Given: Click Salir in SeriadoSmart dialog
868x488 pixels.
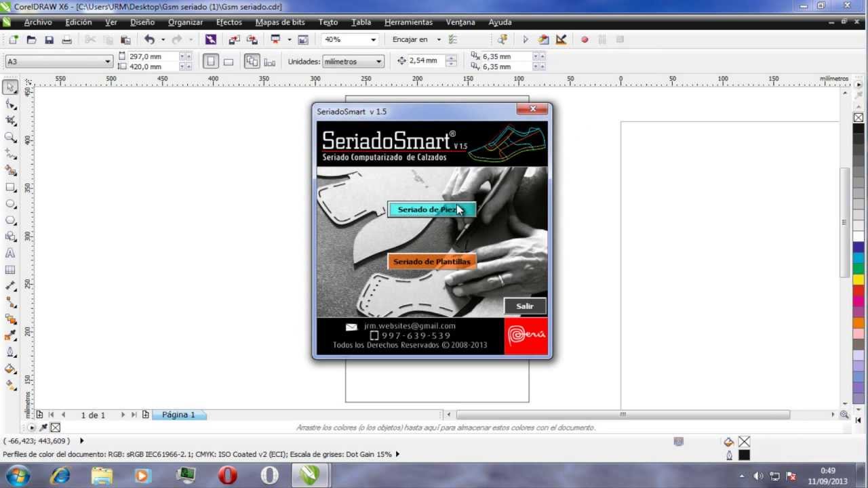Looking at the screenshot, I should (x=525, y=306).
